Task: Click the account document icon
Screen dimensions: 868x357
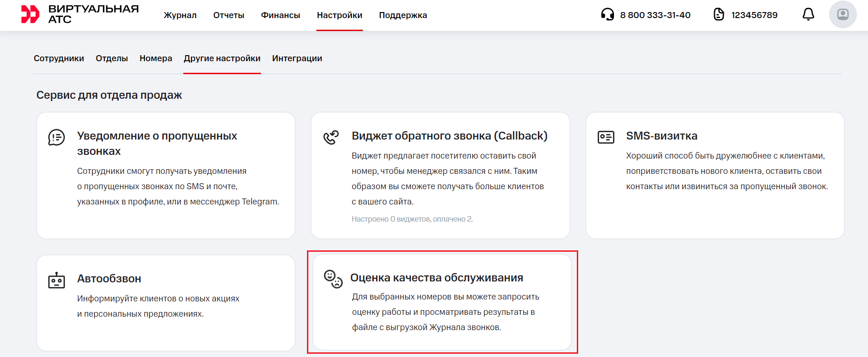Action: click(x=719, y=15)
